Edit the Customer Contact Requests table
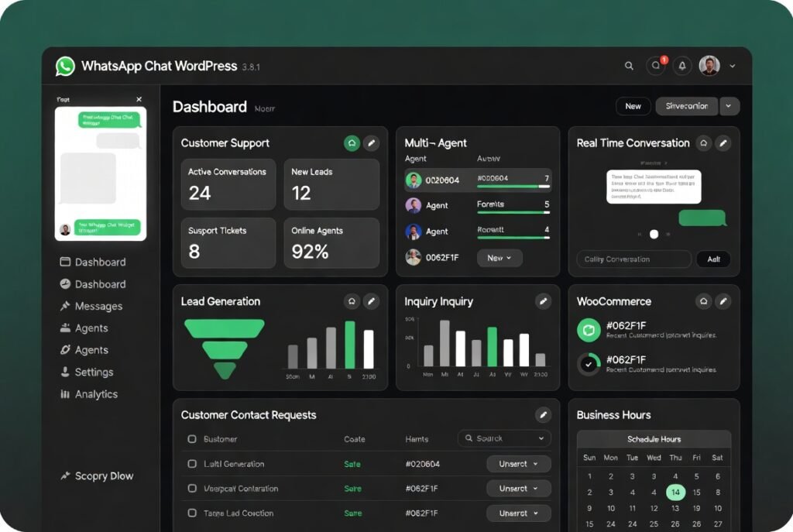Viewport: 793px width, 532px height. point(543,414)
